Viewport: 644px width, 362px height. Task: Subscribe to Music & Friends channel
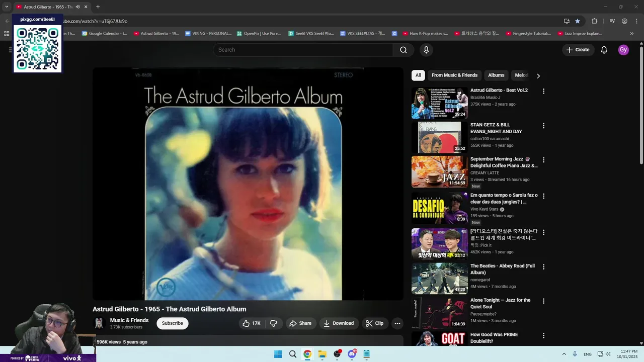point(173,323)
